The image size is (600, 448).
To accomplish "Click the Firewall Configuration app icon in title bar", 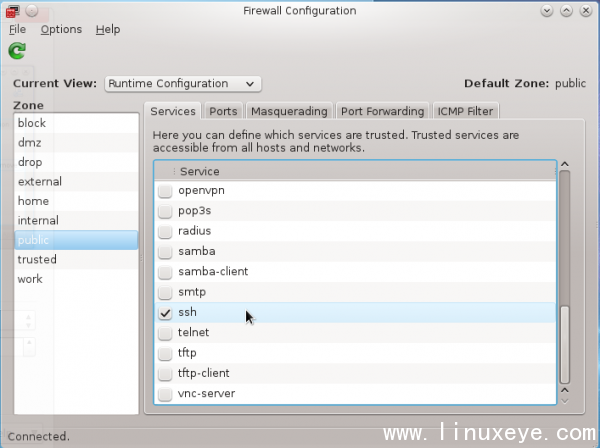I will click(x=13, y=11).
